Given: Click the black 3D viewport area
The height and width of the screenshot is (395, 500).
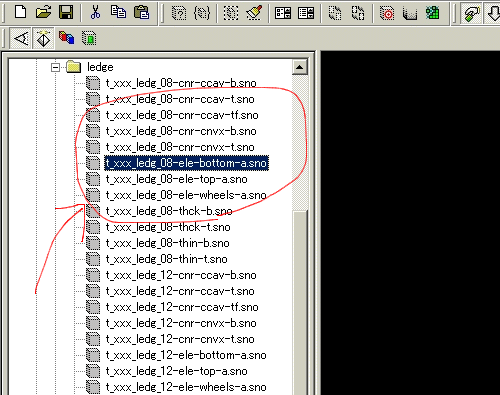Looking at the screenshot, I should [410, 223].
